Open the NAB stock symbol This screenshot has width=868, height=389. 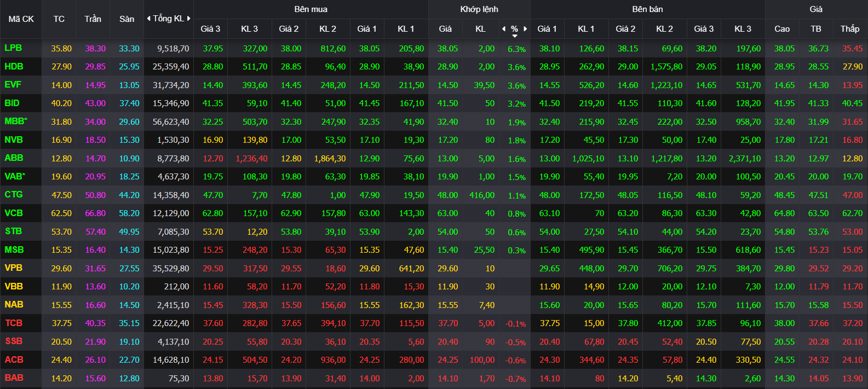[14, 305]
